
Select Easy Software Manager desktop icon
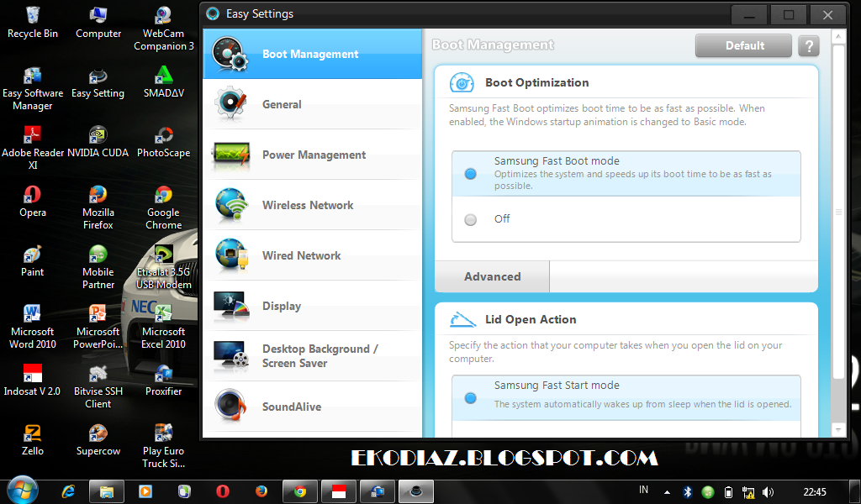33,88
